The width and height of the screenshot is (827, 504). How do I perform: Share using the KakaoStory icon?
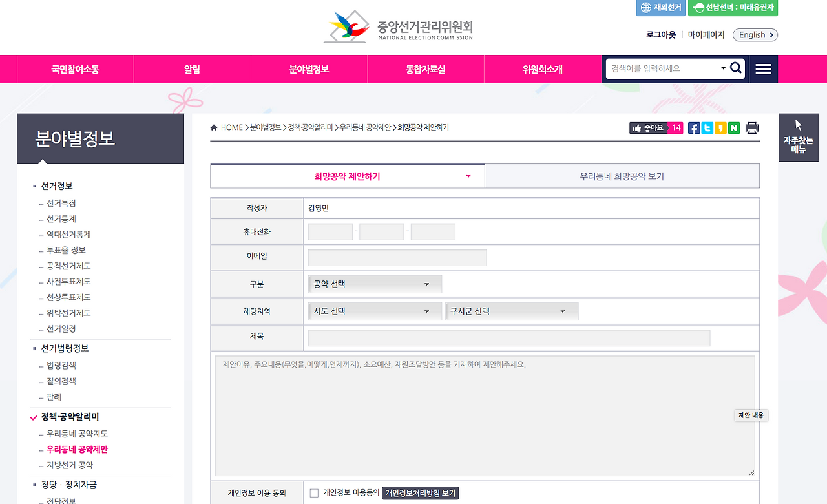coord(720,127)
